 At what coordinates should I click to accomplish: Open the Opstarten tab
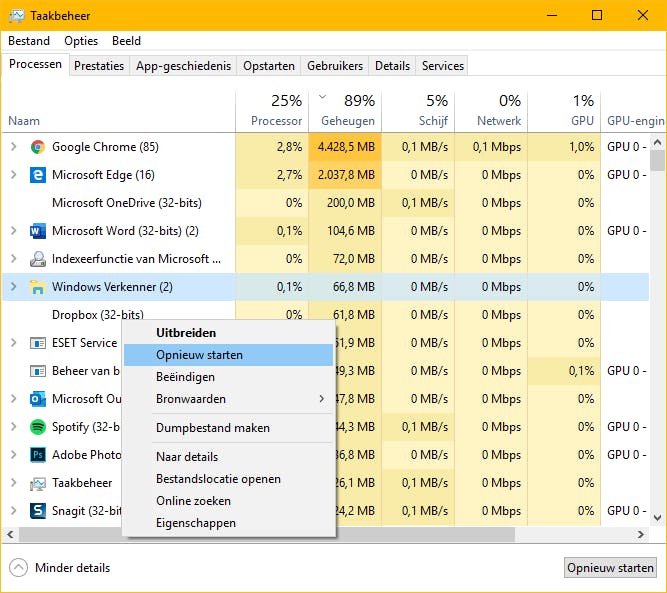tap(269, 66)
